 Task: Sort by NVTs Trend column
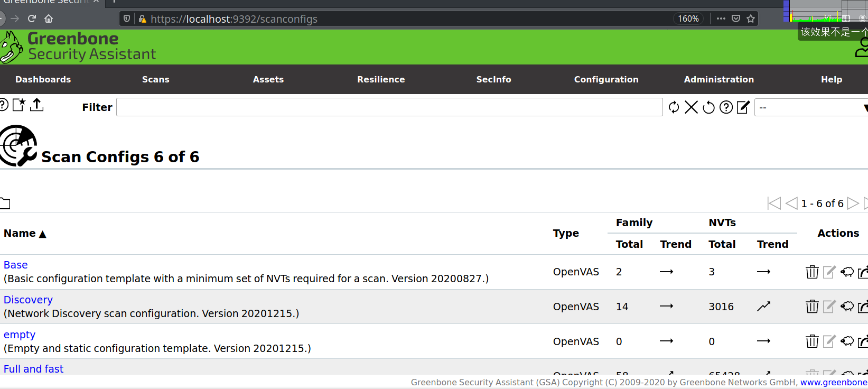(x=772, y=244)
